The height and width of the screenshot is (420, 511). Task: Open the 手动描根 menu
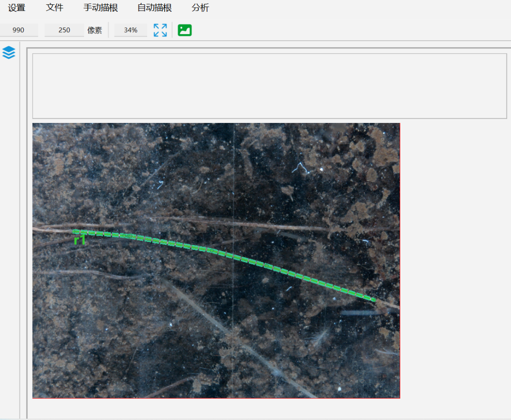tap(101, 8)
